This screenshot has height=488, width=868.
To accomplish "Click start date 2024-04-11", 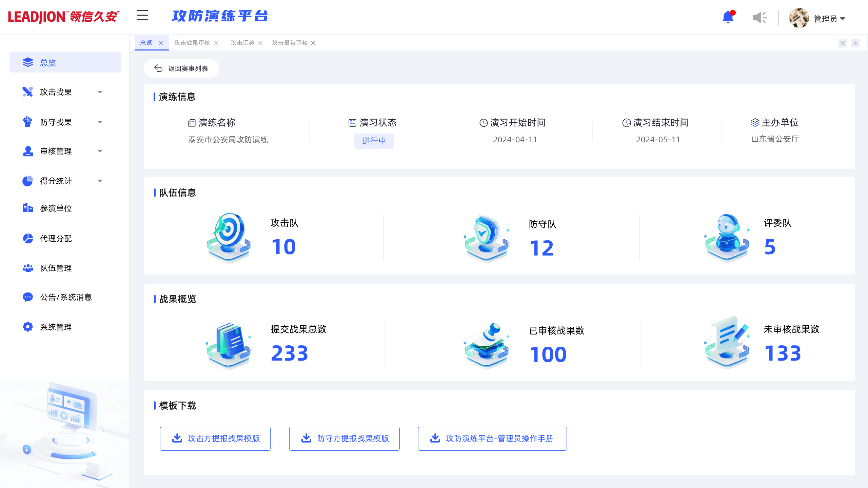I will point(515,140).
